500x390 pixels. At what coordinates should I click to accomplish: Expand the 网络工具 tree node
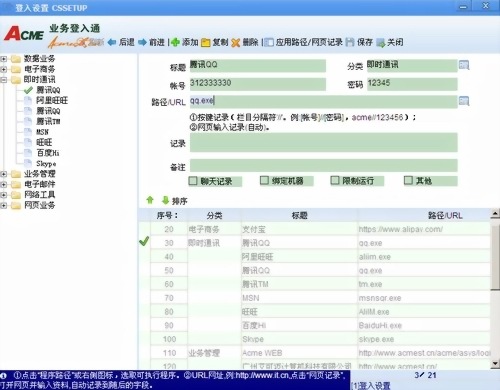click(x=4, y=195)
